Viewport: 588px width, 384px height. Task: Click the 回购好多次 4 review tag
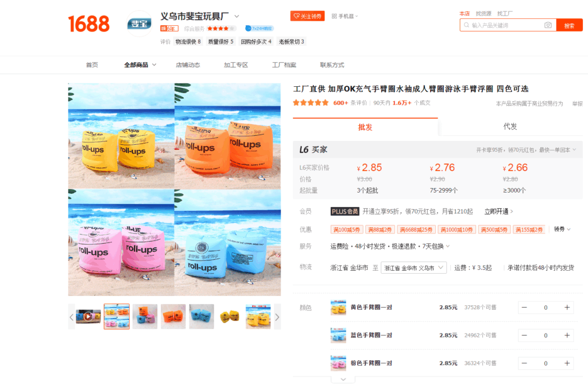tap(256, 41)
